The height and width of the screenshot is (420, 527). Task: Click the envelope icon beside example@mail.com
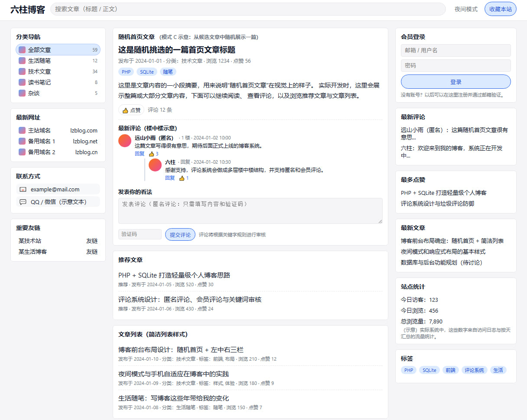tap(23, 189)
